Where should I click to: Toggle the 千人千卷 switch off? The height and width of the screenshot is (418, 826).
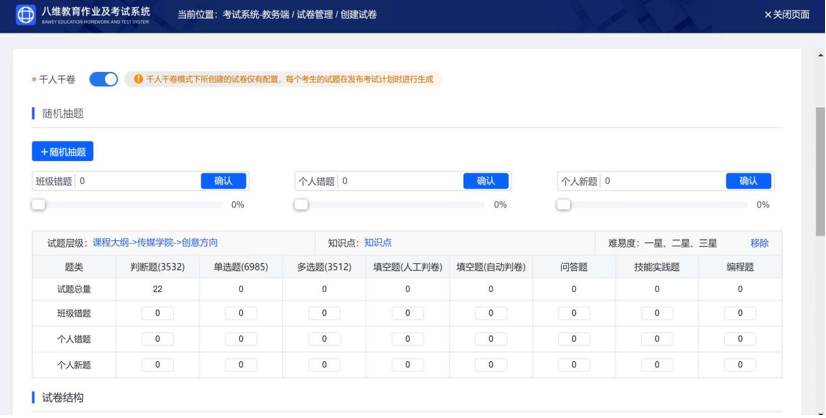point(103,79)
